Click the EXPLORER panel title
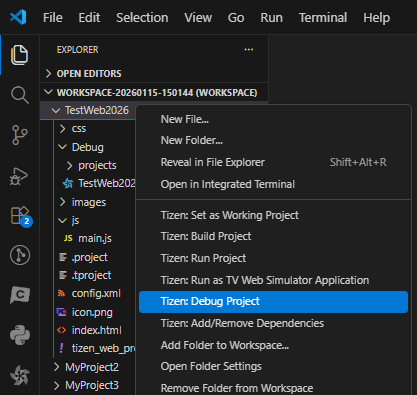 (x=77, y=50)
